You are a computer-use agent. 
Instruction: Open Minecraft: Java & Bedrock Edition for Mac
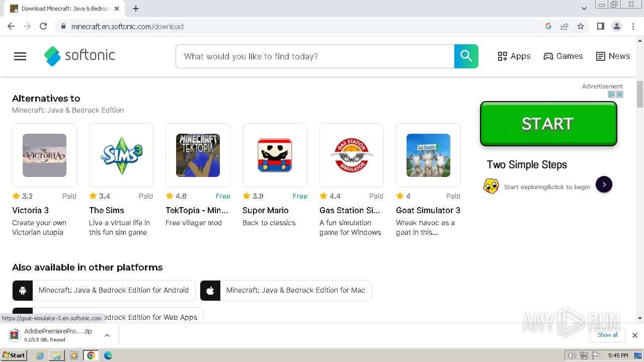click(286, 291)
